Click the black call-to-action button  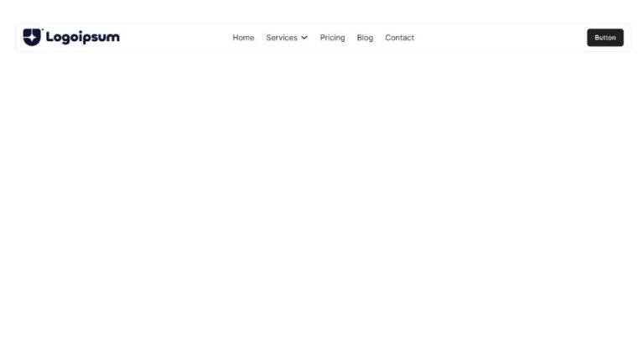pos(605,38)
